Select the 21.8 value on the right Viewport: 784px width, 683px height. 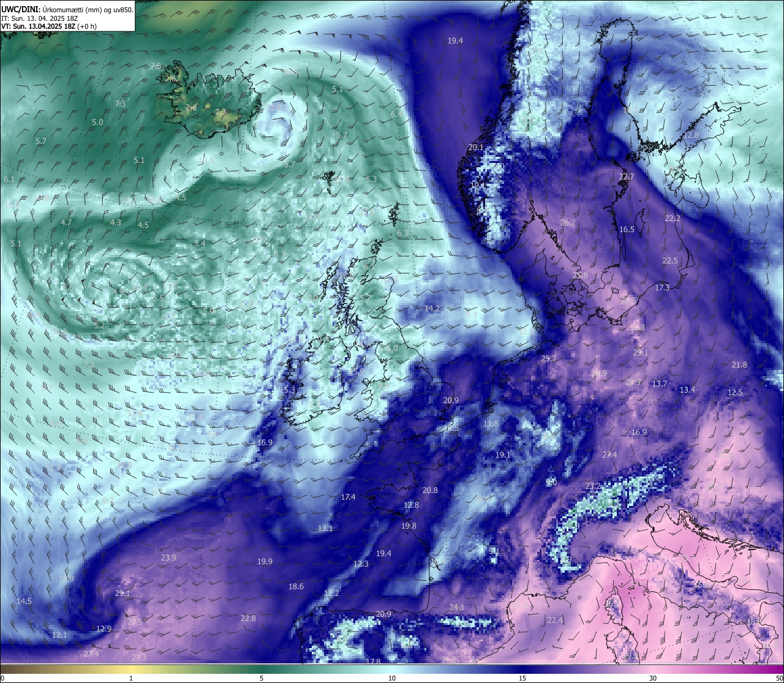point(739,365)
